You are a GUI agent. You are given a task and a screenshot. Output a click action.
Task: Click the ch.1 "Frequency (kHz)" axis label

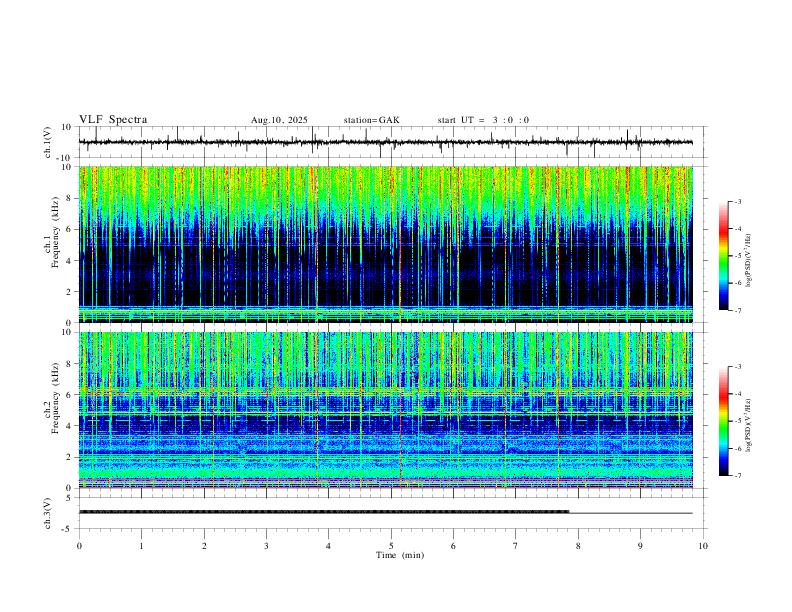pyautogui.click(x=56, y=232)
